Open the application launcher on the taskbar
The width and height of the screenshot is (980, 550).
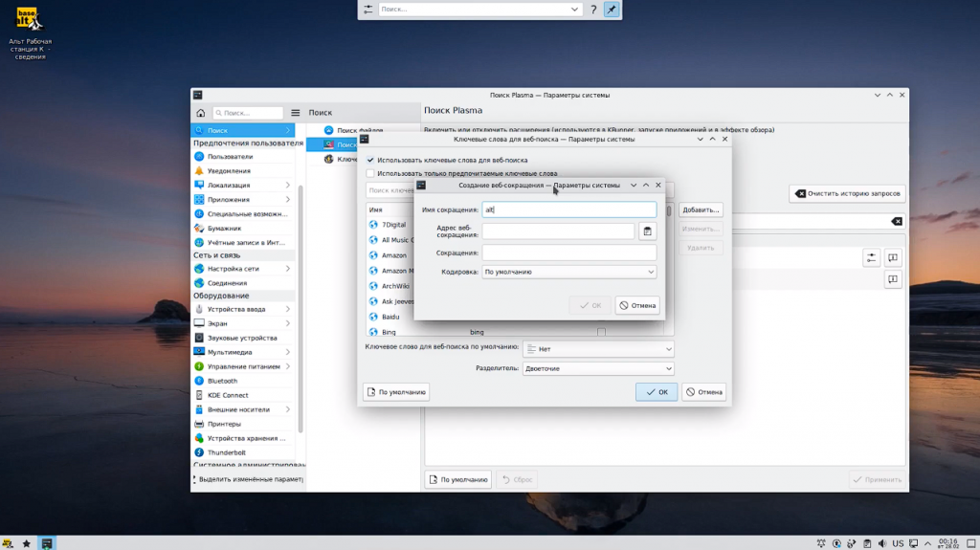tap(8, 543)
